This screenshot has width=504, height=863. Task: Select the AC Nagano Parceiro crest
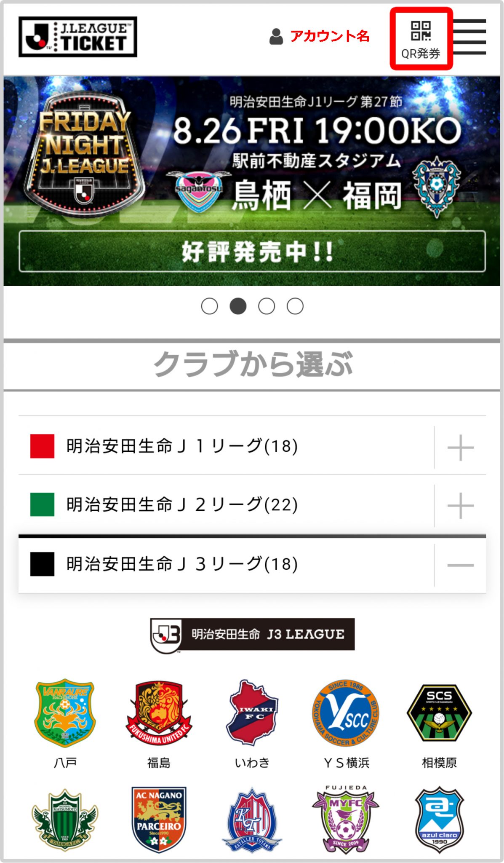point(159,820)
